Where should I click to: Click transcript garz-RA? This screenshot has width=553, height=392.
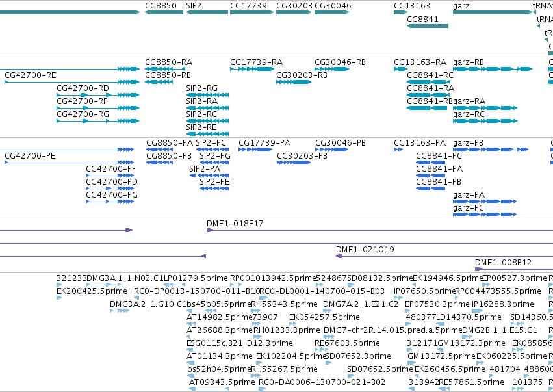pos(485,108)
